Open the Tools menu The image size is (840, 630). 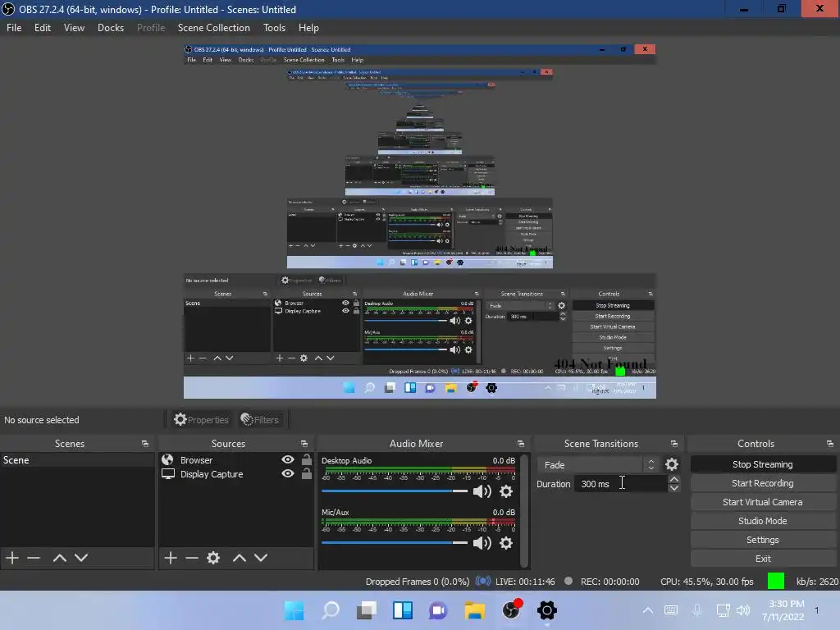274,28
